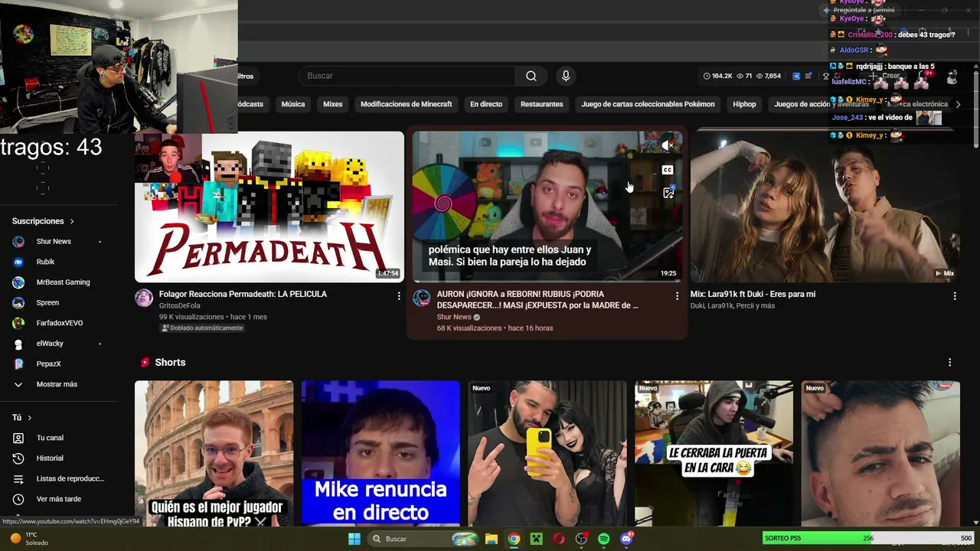
Task: Open Discord from the taskbar
Action: [626, 539]
